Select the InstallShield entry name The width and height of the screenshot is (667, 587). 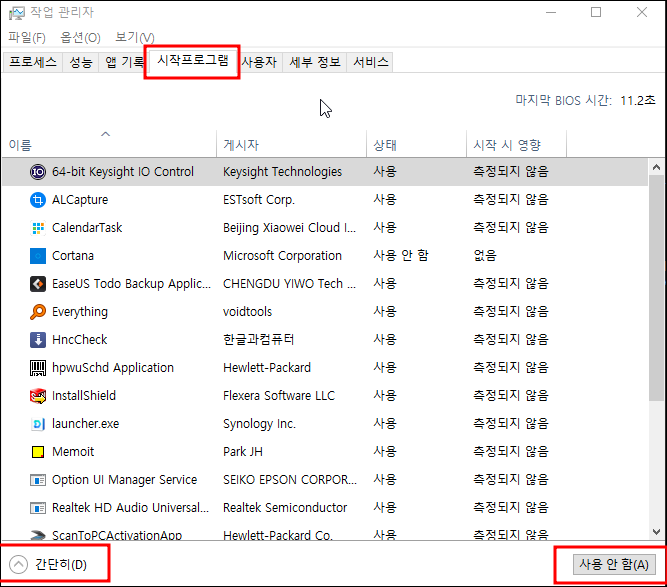coord(84,396)
